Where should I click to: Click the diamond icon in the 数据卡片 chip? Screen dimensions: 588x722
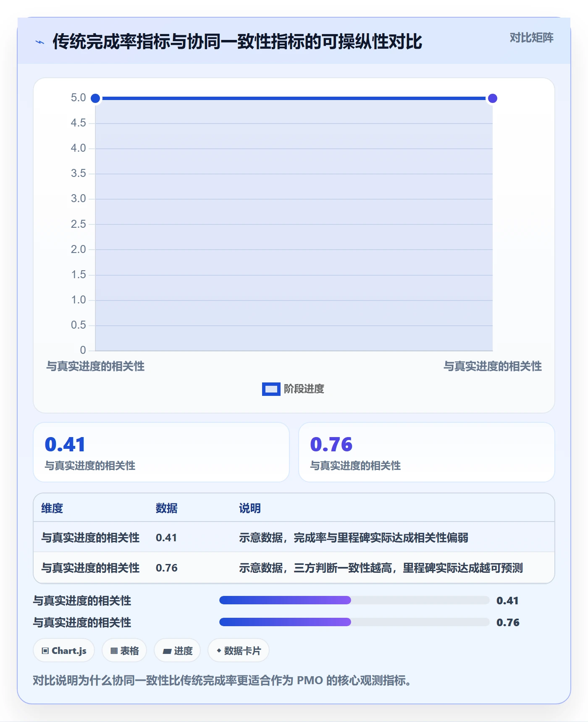(219, 651)
